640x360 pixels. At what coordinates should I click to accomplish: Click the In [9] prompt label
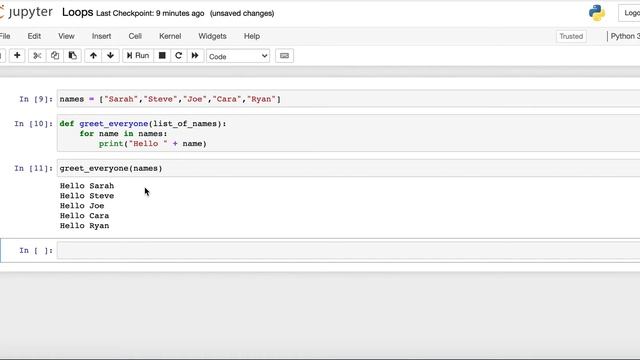(x=36, y=99)
